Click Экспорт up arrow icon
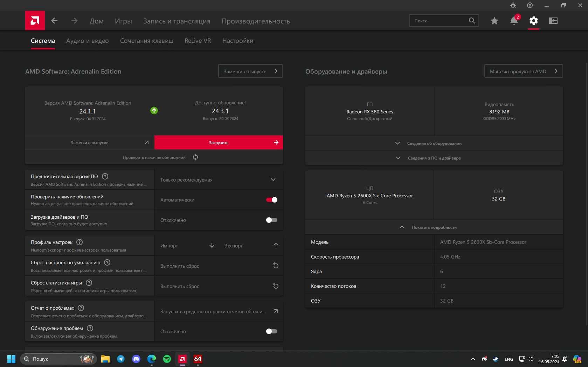 coord(276,245)
